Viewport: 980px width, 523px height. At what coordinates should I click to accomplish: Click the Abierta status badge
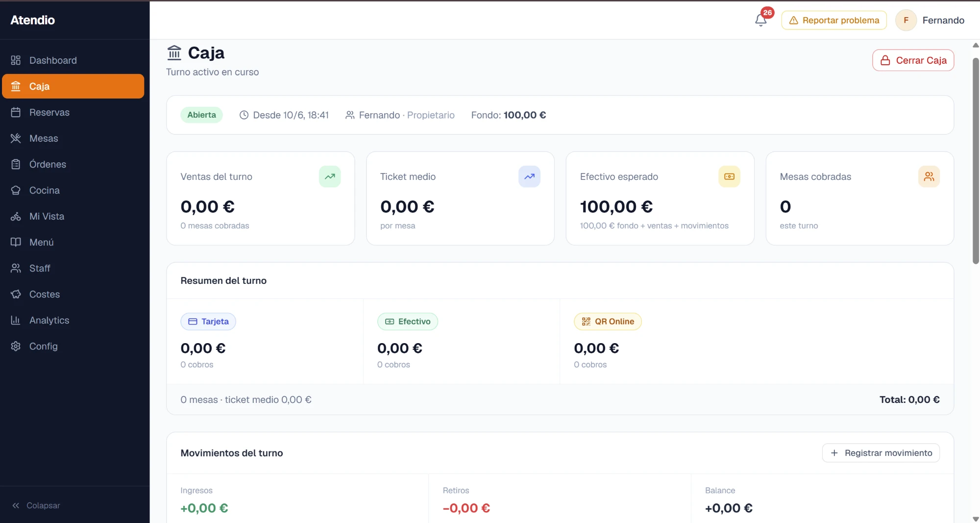click(201, 115)
